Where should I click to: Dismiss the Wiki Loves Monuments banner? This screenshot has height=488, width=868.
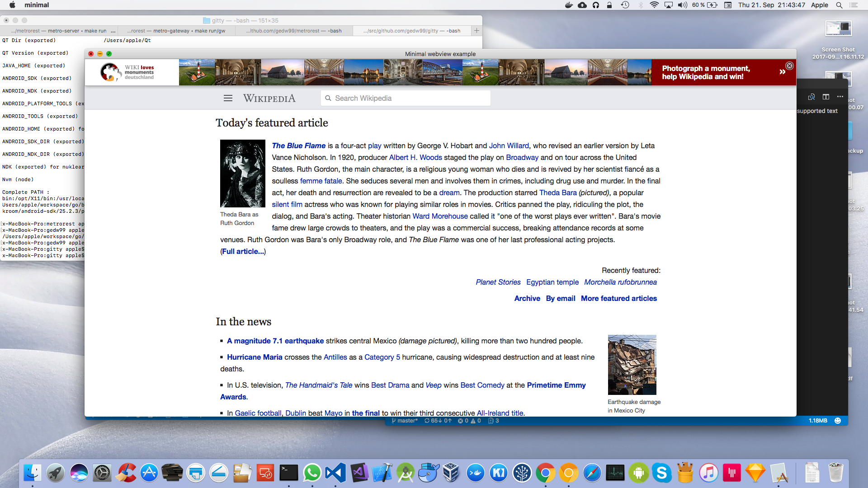789,66
